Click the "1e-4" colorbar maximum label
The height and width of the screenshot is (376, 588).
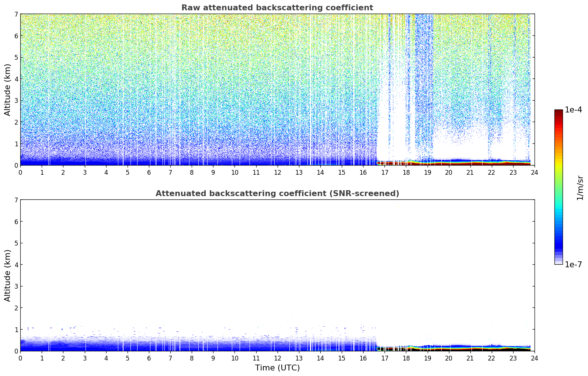click(573, 110)
